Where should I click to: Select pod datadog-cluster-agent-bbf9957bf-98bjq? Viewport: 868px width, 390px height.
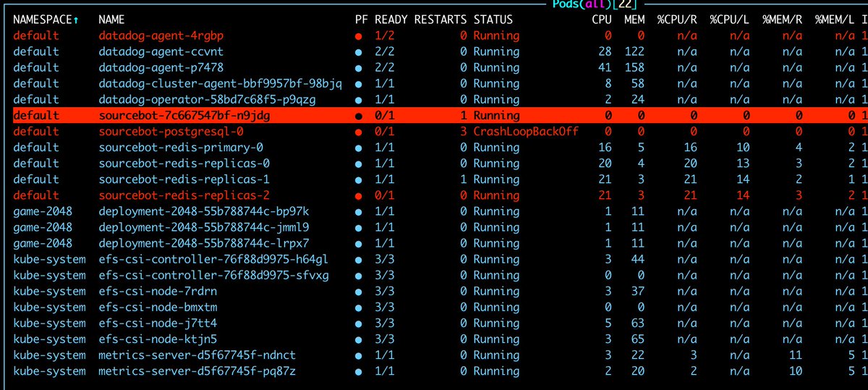220,83
